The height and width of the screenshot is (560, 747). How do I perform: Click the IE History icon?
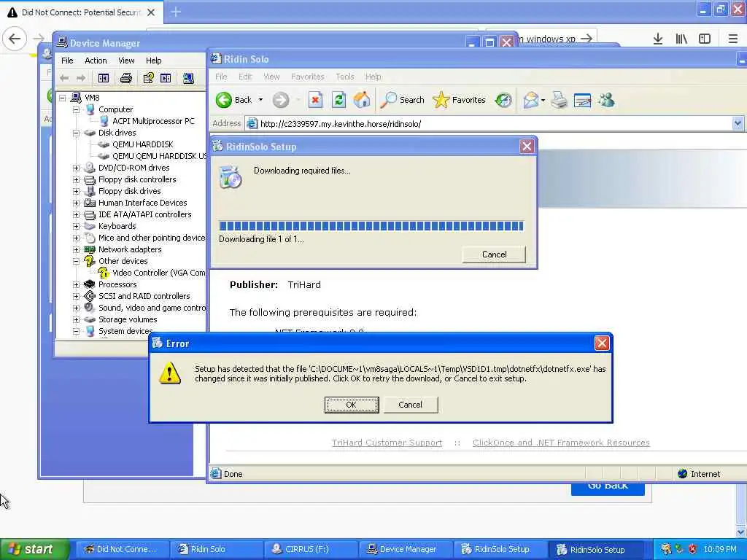coord(503,100)
